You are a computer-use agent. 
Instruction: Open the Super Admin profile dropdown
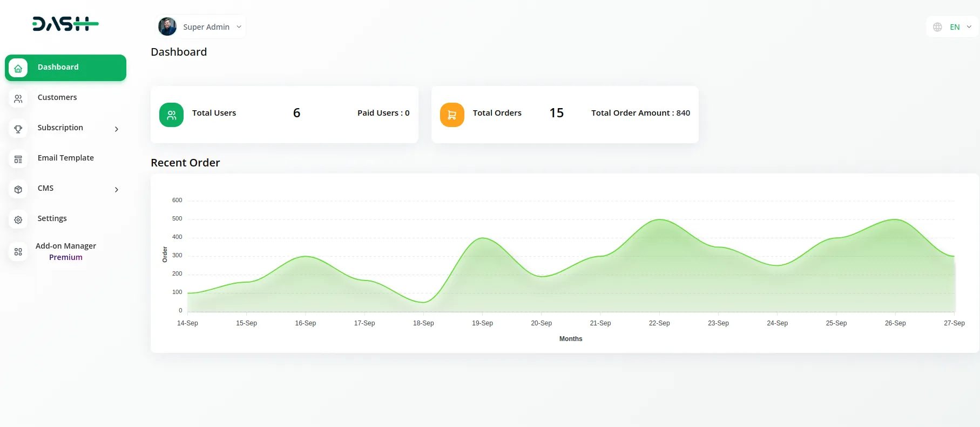pyautogui.click(x=201, y=26)
